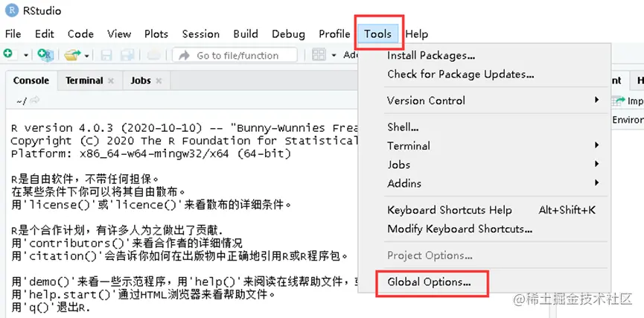
Task: Click the Save All documents icon
Action: [x=126, y=55]
